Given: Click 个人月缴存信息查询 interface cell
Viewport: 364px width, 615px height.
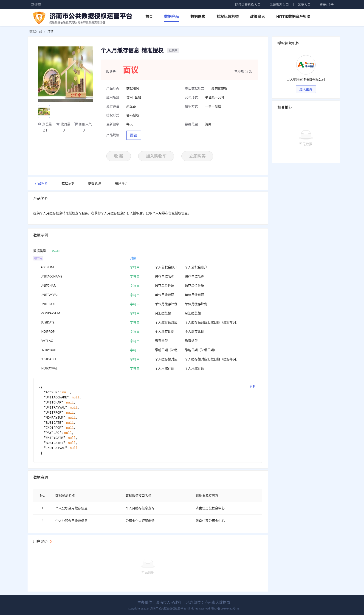Looking at the screenshot, I should (x=140, y=508).
